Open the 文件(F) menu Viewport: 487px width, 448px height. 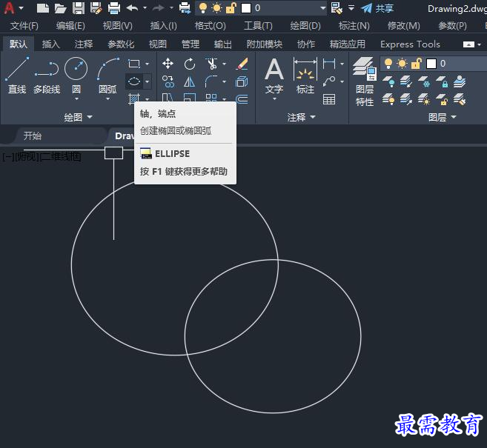coord(24,25)
